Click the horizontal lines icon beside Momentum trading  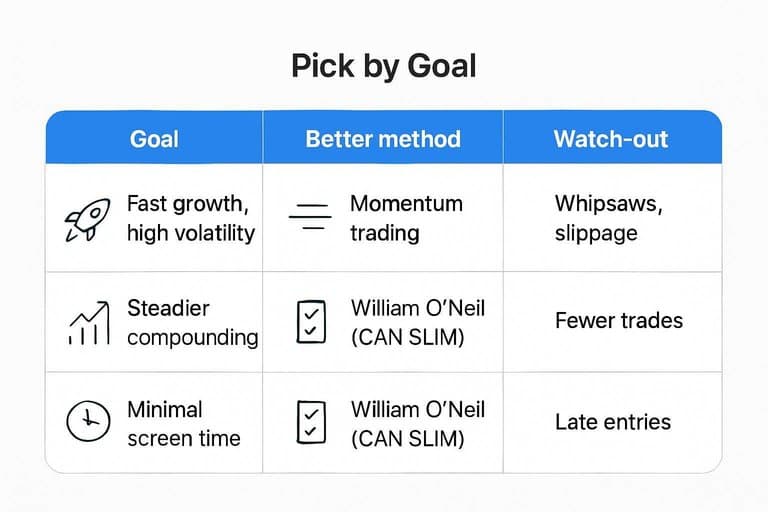309,219
